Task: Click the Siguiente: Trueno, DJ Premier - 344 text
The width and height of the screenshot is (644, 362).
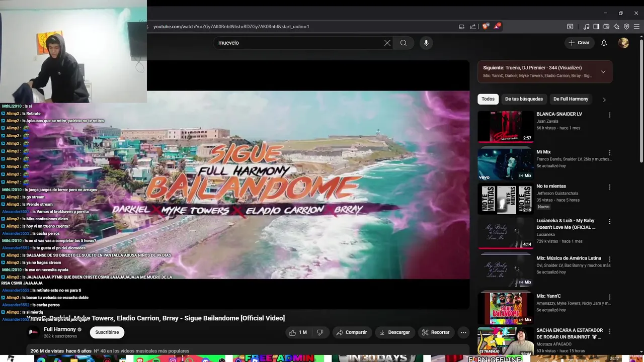Action: click(532, 68)
